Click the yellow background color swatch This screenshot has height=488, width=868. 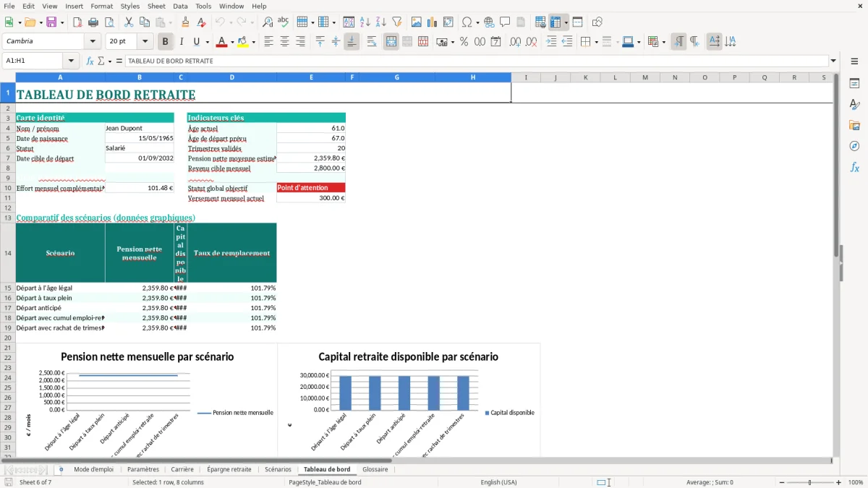(243, 42)
